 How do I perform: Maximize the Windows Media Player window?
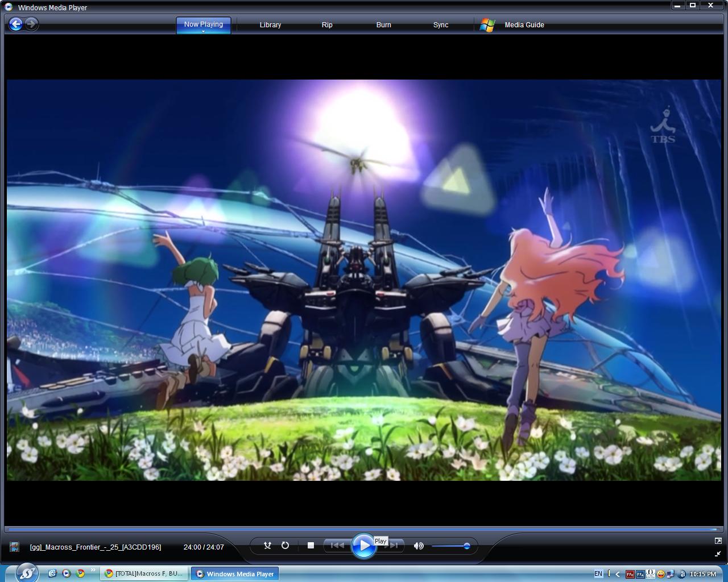[x=693, y=5]
